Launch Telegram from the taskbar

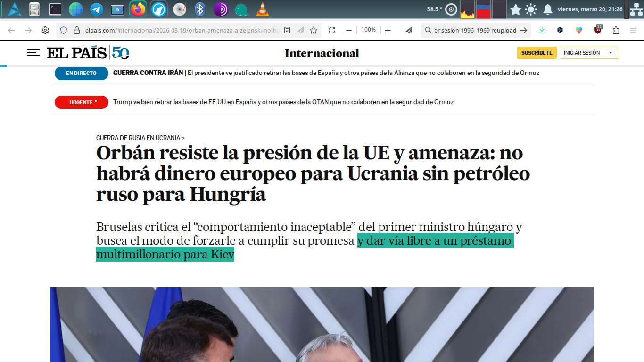pyautogui.click(x=97, y=9)
